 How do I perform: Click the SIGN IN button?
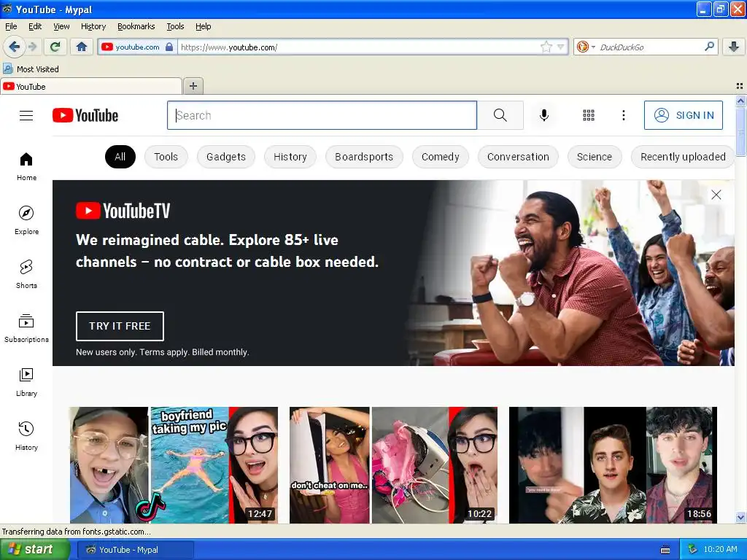683,115
